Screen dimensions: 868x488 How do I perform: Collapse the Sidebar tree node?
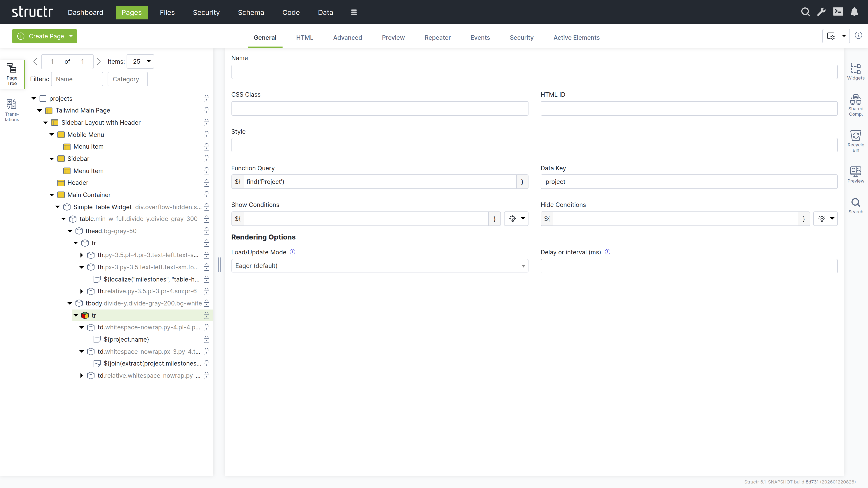[x=52, y=159]
